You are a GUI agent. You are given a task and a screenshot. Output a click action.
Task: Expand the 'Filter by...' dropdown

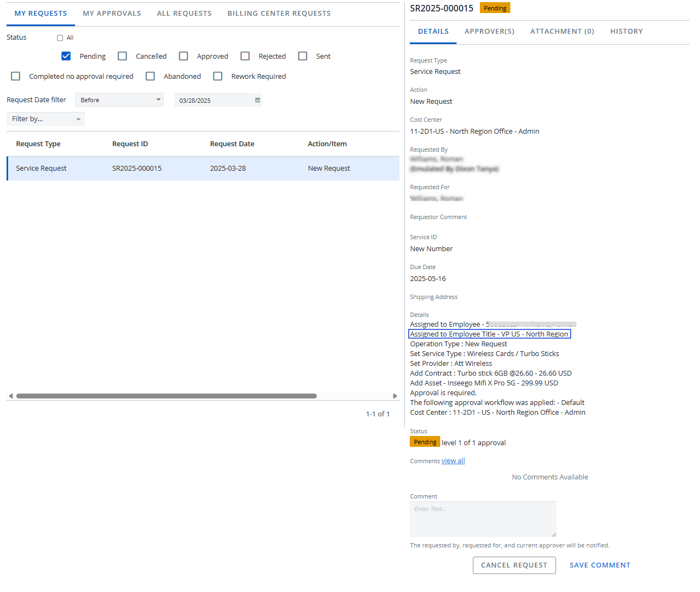coord(46,119)
